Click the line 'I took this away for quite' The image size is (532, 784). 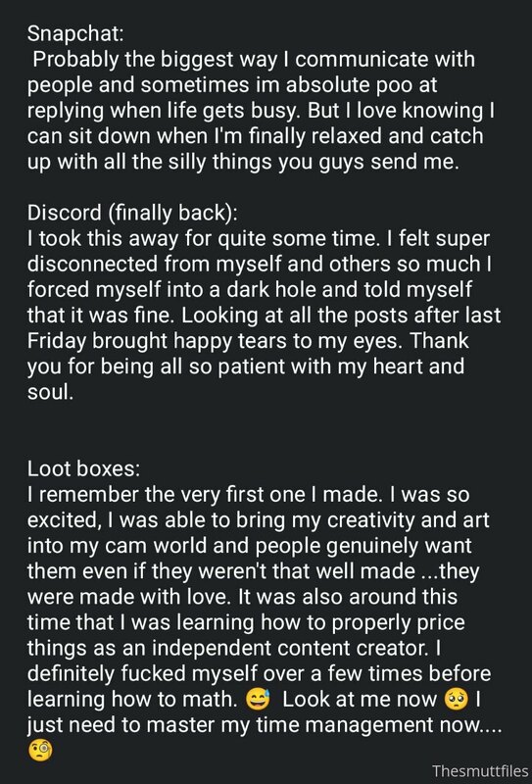(x=259, y=238)
